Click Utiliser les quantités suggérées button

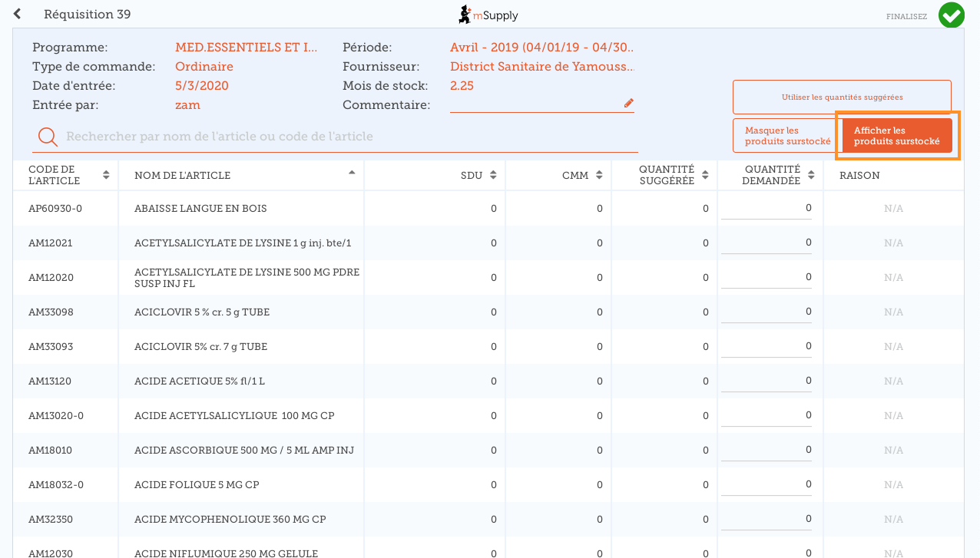[x=842, y=97]
